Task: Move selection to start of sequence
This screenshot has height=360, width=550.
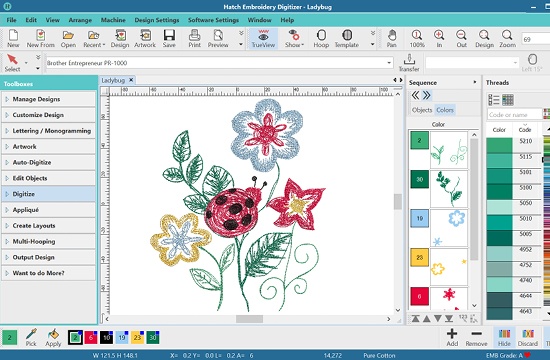Action: (x=416, y=319)
